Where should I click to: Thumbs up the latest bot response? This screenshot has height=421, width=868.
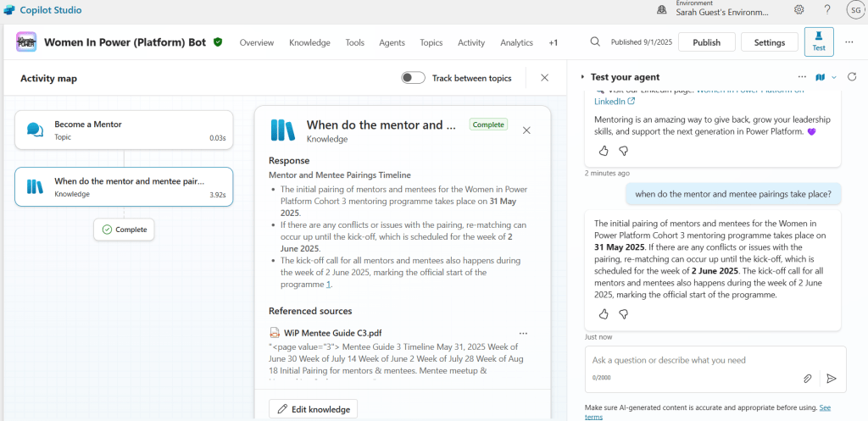tap(604, 314)
